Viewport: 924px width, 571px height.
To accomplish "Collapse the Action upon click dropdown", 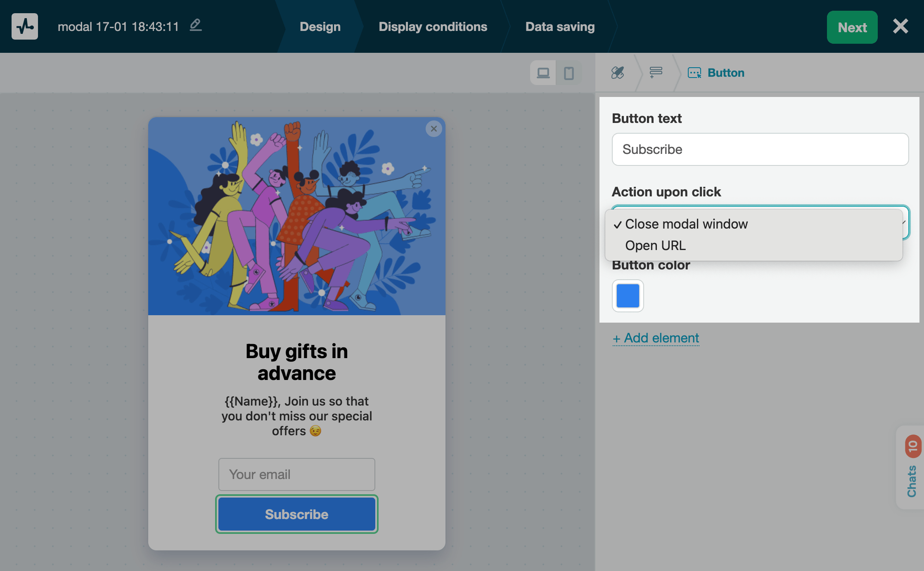I will (x=905, y=222).
